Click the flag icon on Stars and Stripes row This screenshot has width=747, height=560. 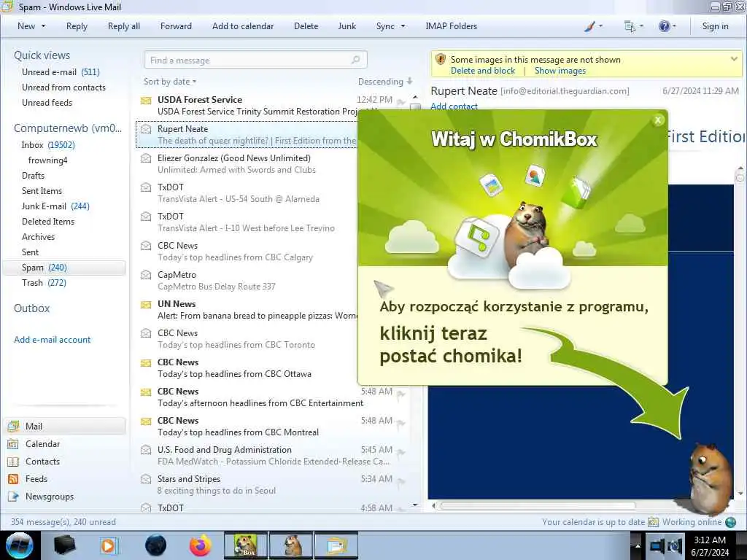(400, 481)
